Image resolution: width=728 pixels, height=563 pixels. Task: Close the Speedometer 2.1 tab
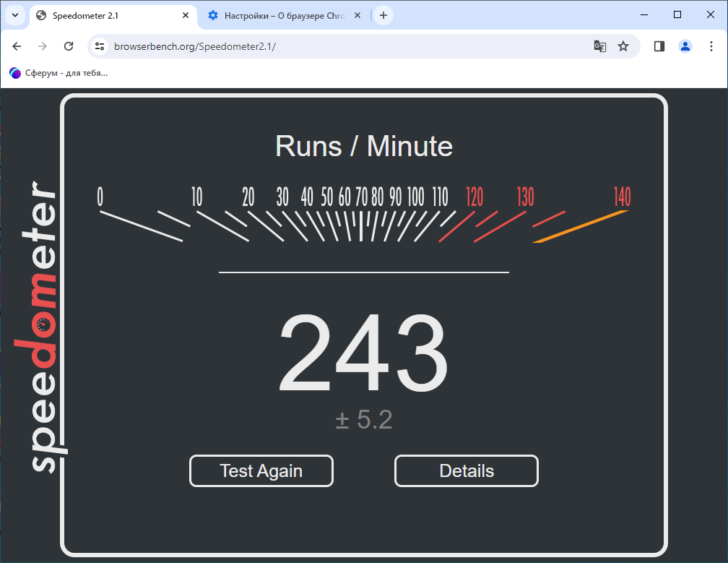[x=186, y=15]
